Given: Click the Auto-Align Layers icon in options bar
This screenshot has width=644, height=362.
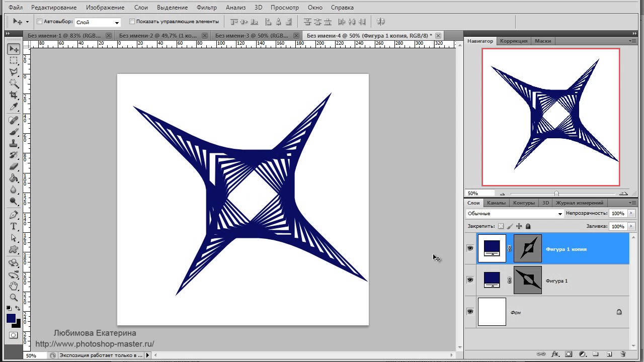Looking at the screenshot, I should pos(381,22).
